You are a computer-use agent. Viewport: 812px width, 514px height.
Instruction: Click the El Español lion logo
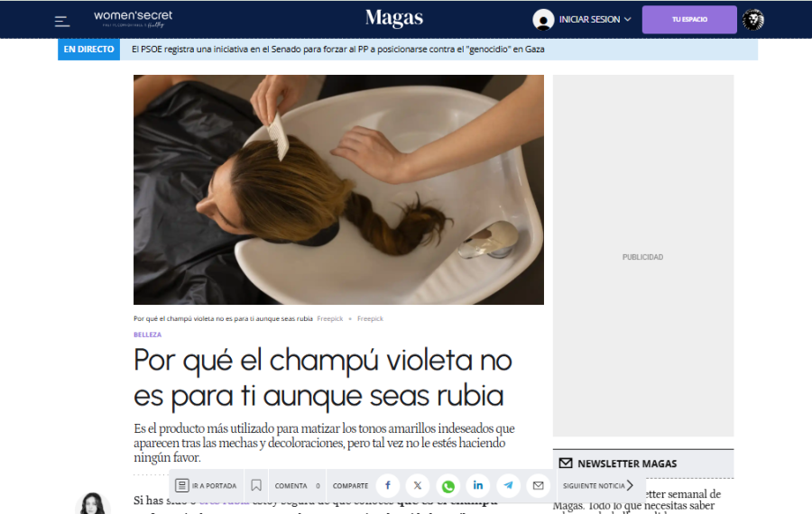(753, 20)
